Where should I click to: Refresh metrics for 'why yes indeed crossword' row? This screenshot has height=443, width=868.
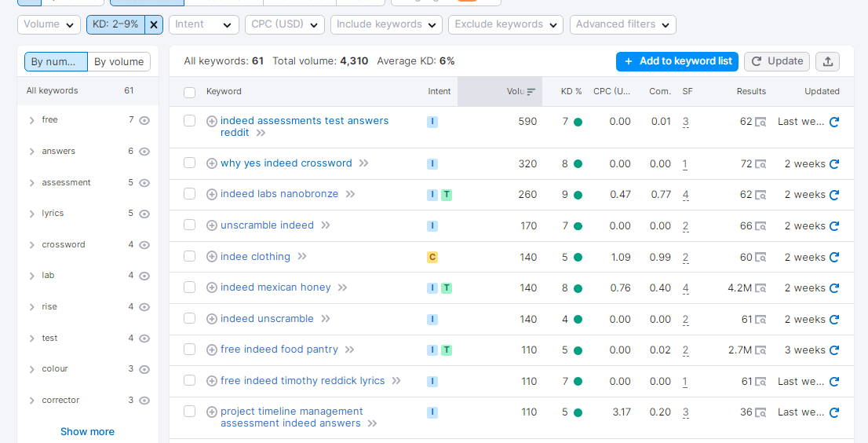834,164
